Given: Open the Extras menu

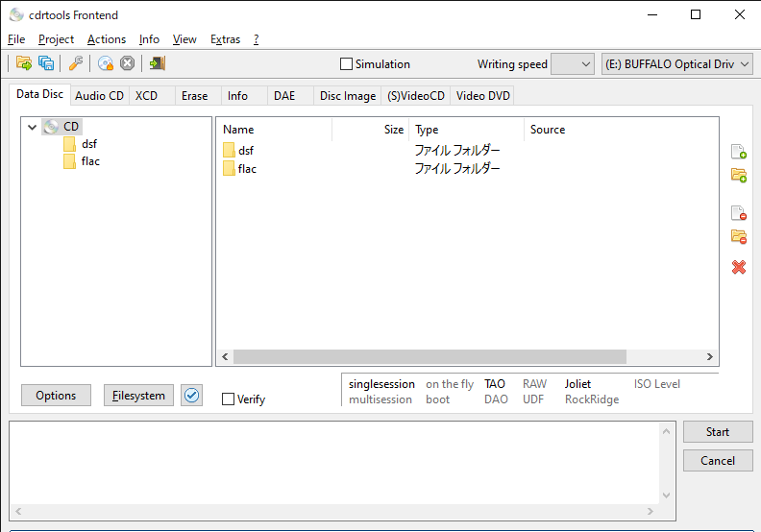Looking at the screenshot, I should tap(225, 39).
